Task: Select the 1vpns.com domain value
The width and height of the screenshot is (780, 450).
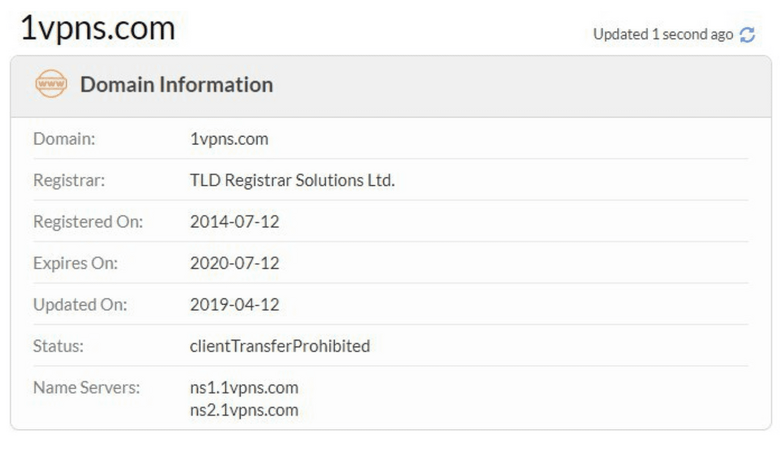Action: 229,139
